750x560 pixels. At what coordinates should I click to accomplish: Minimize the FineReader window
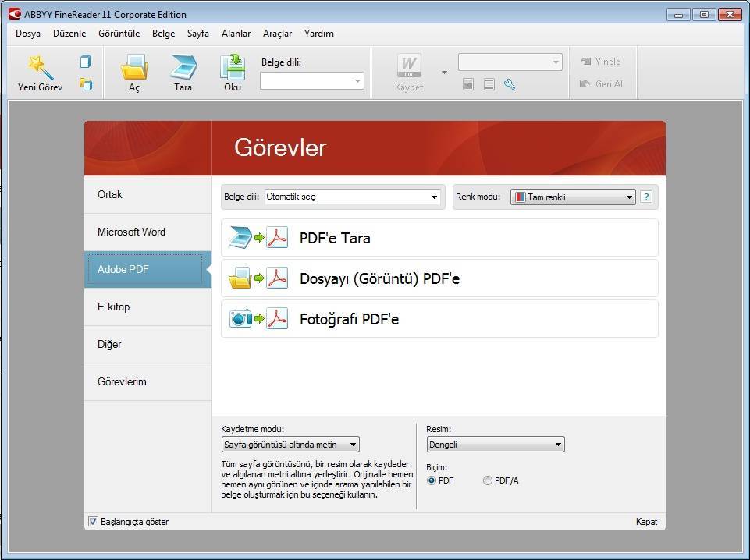pos(678,14)
